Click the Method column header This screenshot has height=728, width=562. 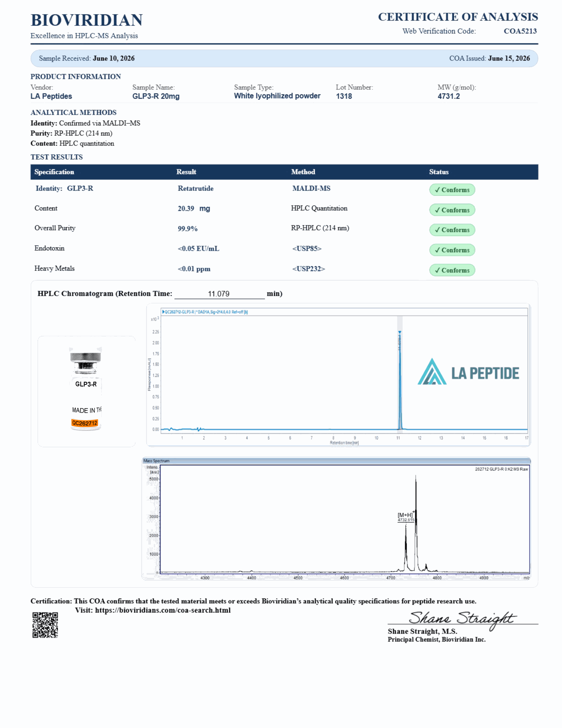click(303, 172)
